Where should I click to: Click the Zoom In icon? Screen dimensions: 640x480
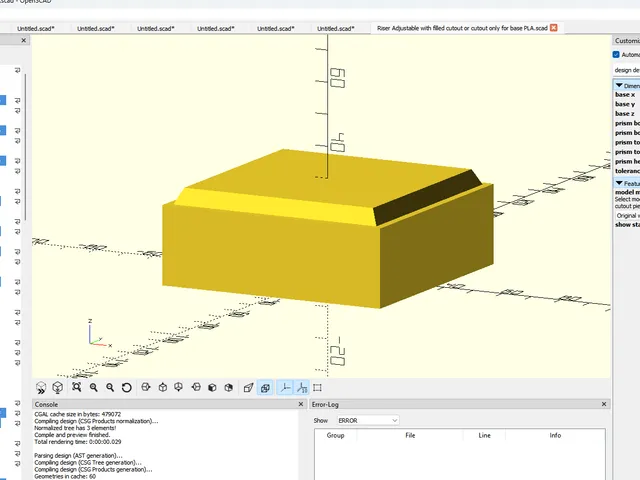93,387
